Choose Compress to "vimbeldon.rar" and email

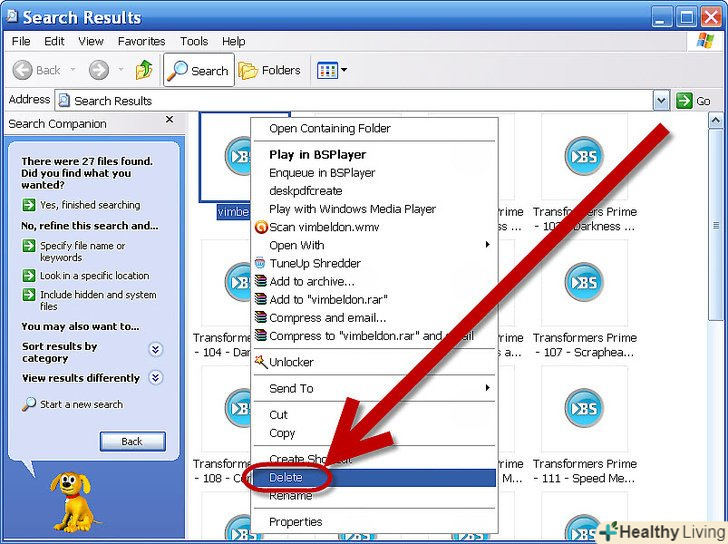374,336
